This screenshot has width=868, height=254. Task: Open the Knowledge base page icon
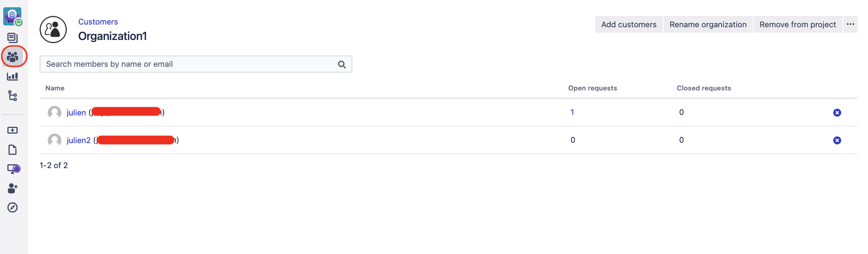13,150
